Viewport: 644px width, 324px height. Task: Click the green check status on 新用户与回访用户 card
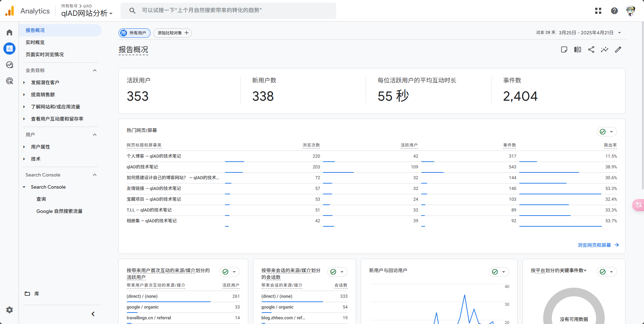495,272
